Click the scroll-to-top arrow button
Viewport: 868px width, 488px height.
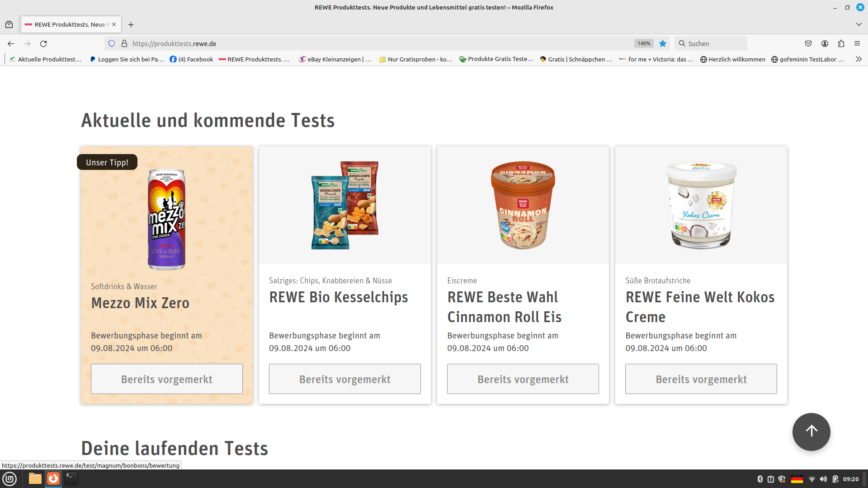pyautogui.click(x=811, y=432)
